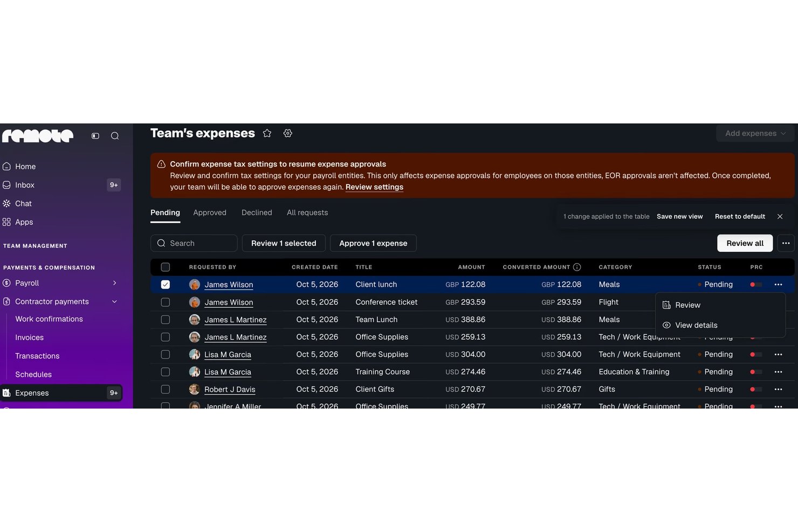Check the Client Gifts row checkbox
The width and height of the screenshot is (798, 532).
tap(166, 389)
